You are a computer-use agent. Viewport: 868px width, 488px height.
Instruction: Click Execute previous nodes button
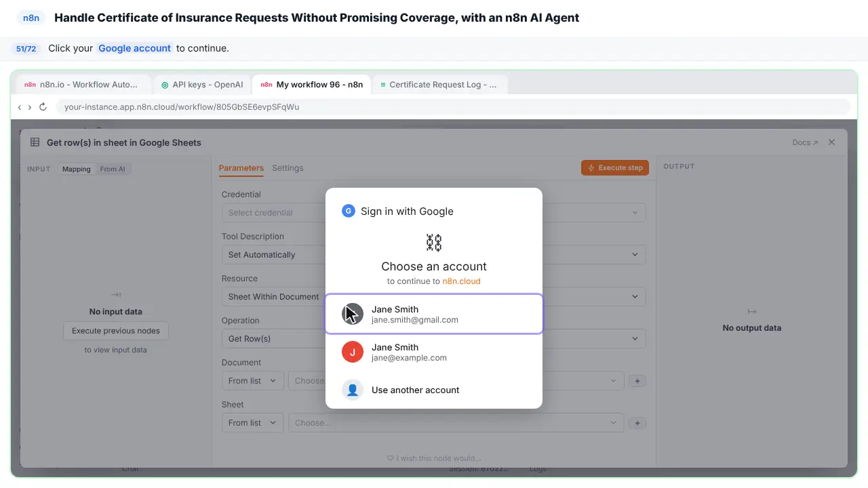tap(116, 331)
